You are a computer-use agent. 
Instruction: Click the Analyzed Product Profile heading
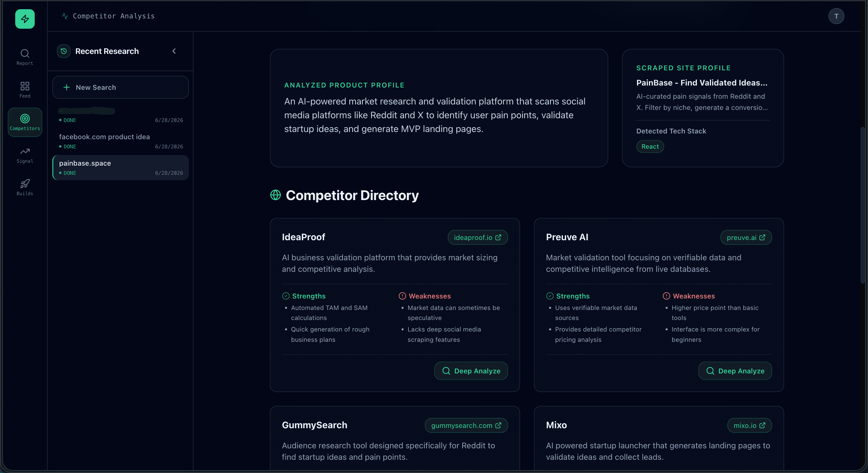(344, 85)
